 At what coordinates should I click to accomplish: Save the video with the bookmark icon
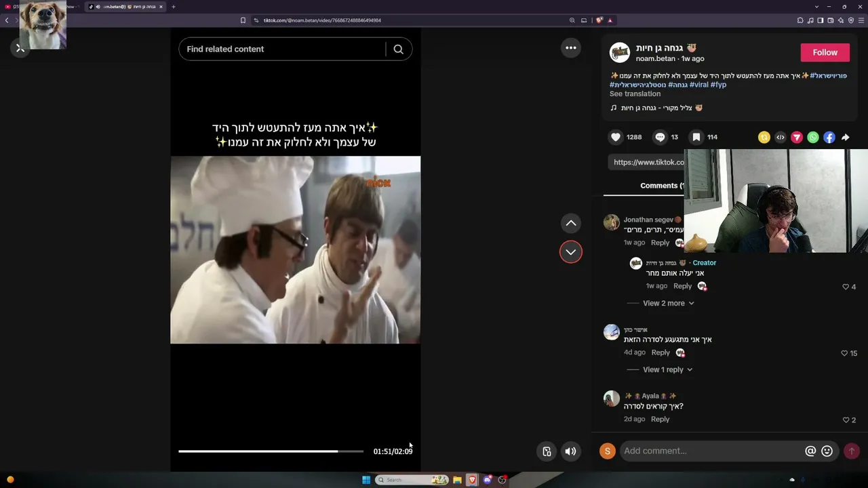click(x=697, y=137)
